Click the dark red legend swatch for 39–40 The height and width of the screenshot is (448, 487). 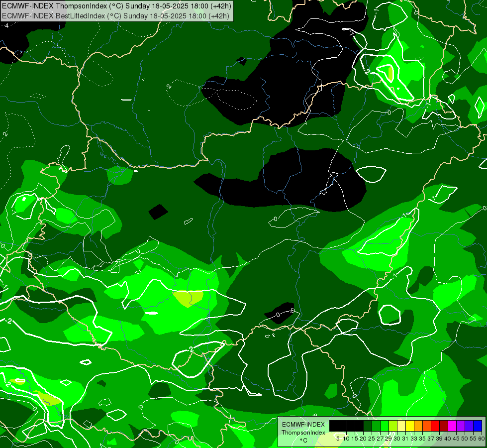click(443, 426)
